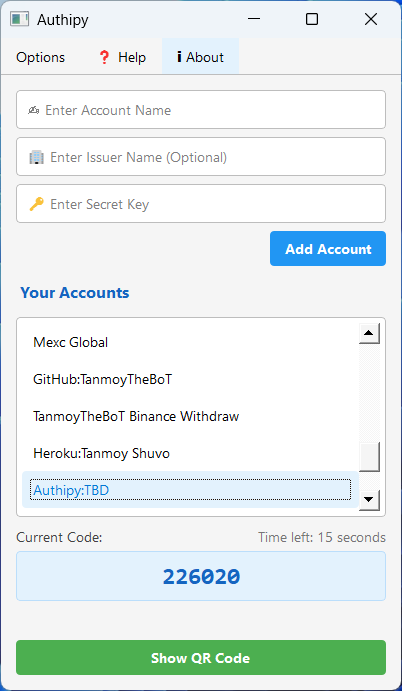Click the key icon in Secret Key field
The width and height of the screenshot is (402, 691).
(x=36, y=204)
